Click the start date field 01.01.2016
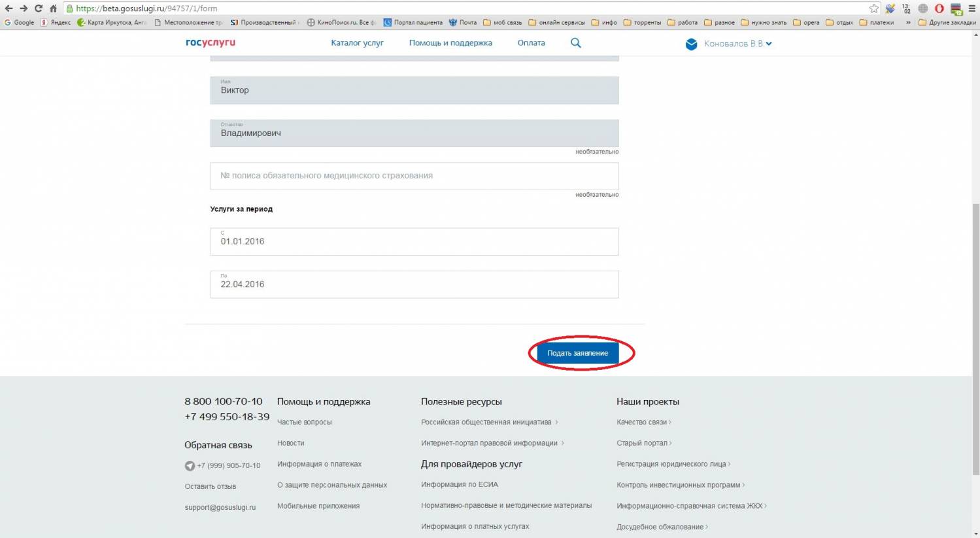This screenshot has width=980, height=538. 414,241
